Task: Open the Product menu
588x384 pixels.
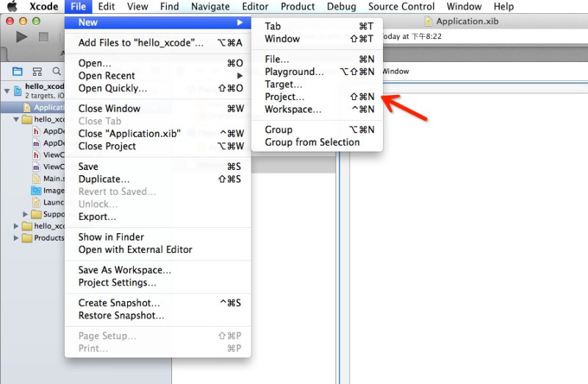Action: coord(298,7)
